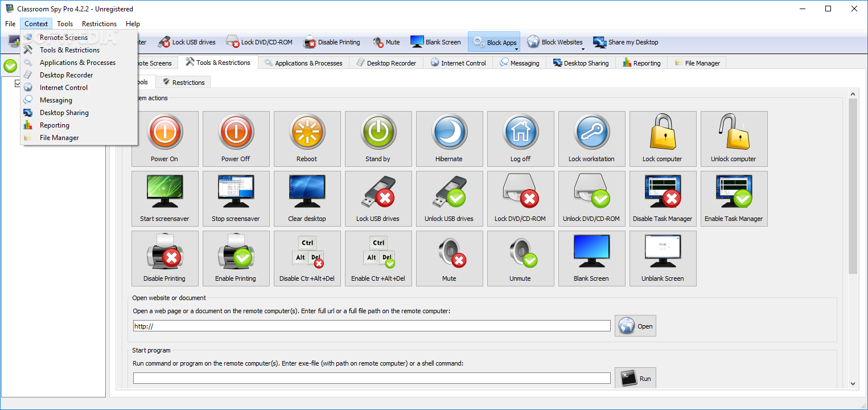This screenshot has width=868, height=410.
Task: Select the Disable Task Manager icon
Action: coord(663,198)
